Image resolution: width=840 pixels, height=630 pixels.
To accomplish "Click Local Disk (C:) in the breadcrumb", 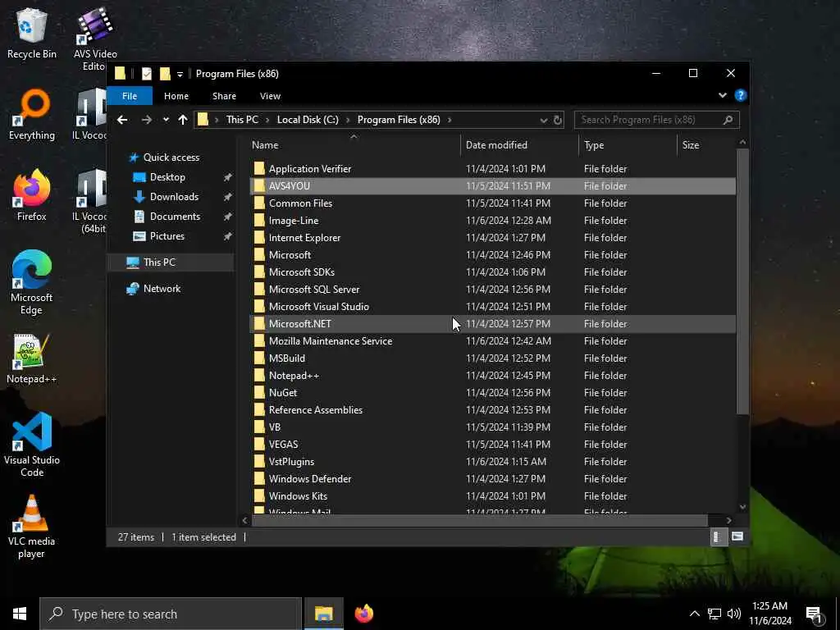I will [x=308, y=120].
